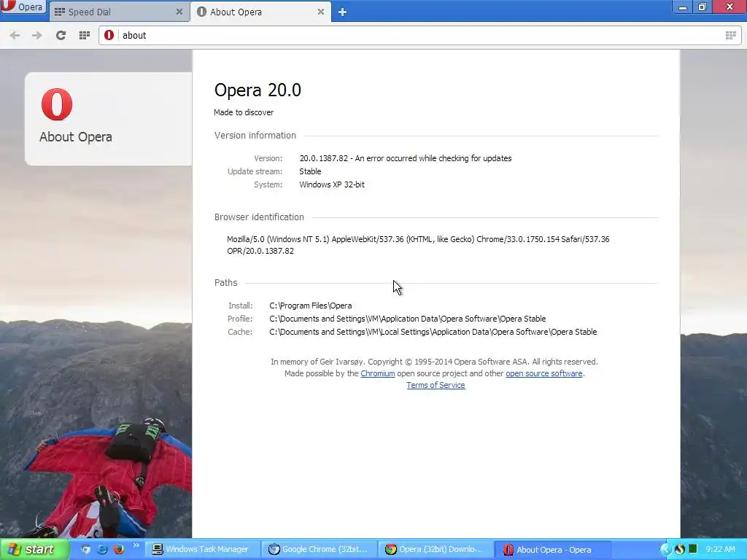The width and height of the screenshot is (747, 560).
Task: Click the 'Stable' update stream value
Action: (310, 171)
